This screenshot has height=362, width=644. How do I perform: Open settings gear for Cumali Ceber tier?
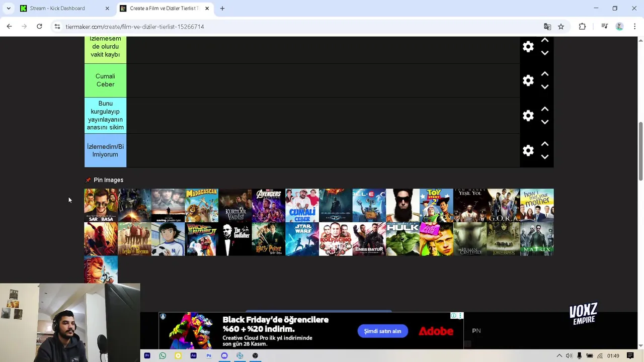[528, 80]
